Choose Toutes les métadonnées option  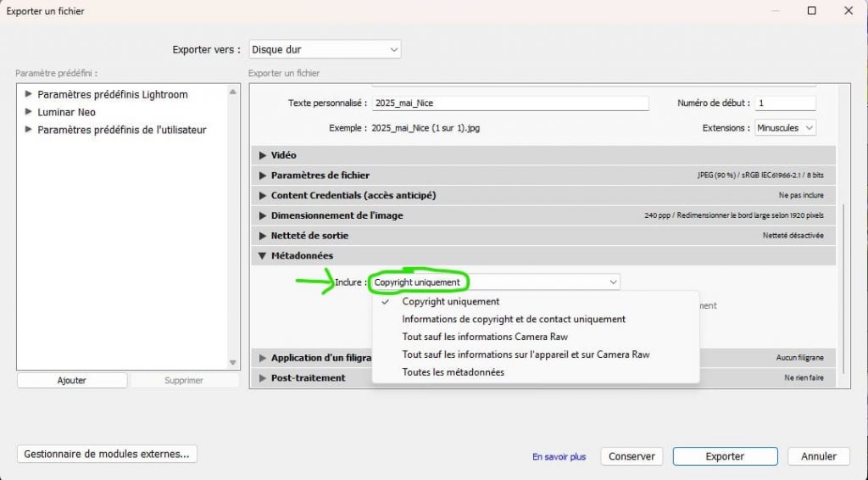(453, 372)
